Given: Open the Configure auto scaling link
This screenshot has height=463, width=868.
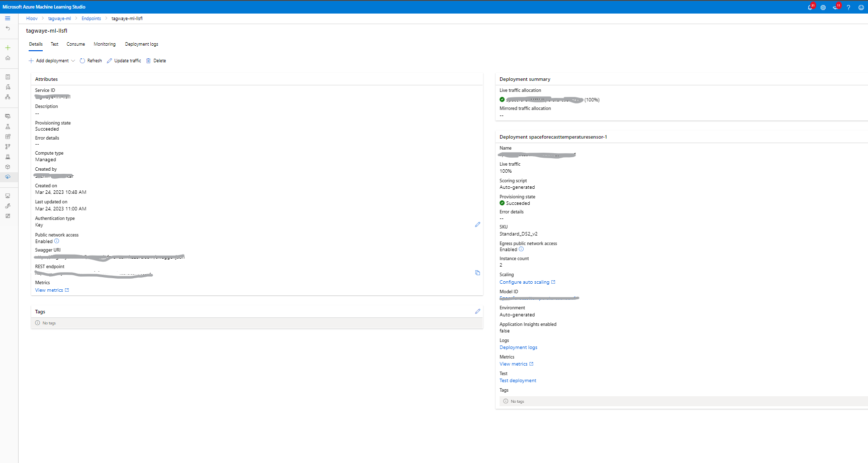Looking at the screenshot, I should [527, 282].
